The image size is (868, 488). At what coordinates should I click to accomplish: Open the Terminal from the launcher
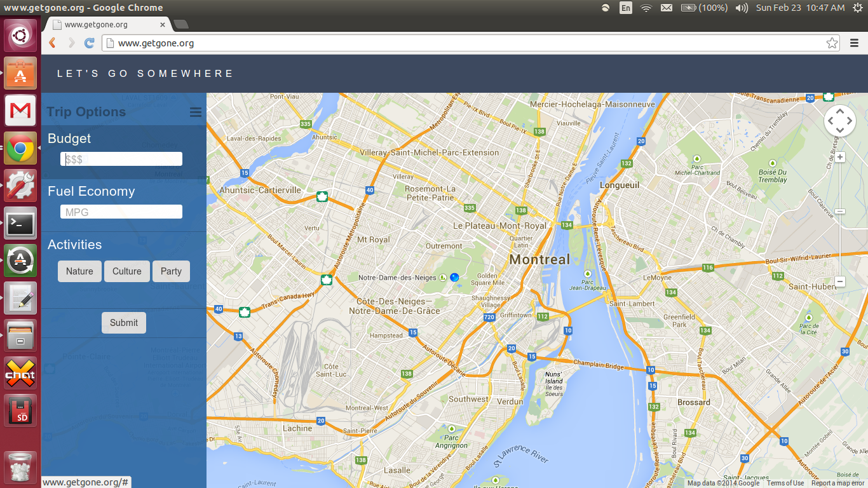(20, 223)
